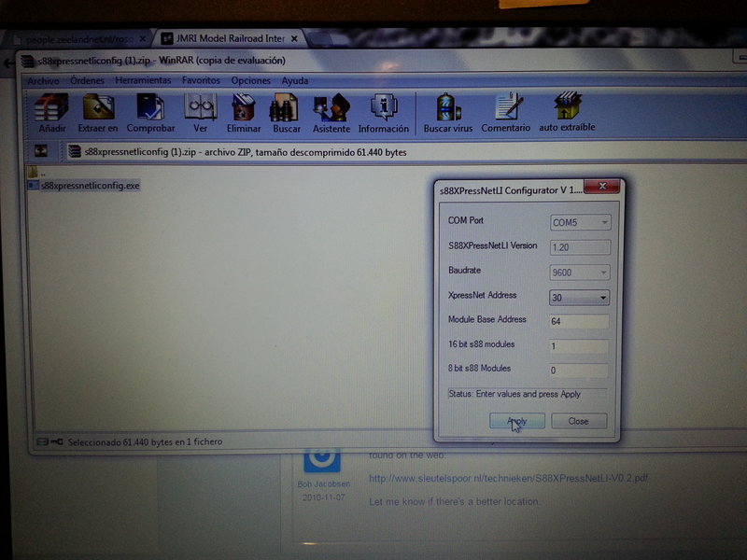This screenshot has width=747, height=560.
Task: Click the Eliminar toolbar icon
Action: [x=244, y=113]
